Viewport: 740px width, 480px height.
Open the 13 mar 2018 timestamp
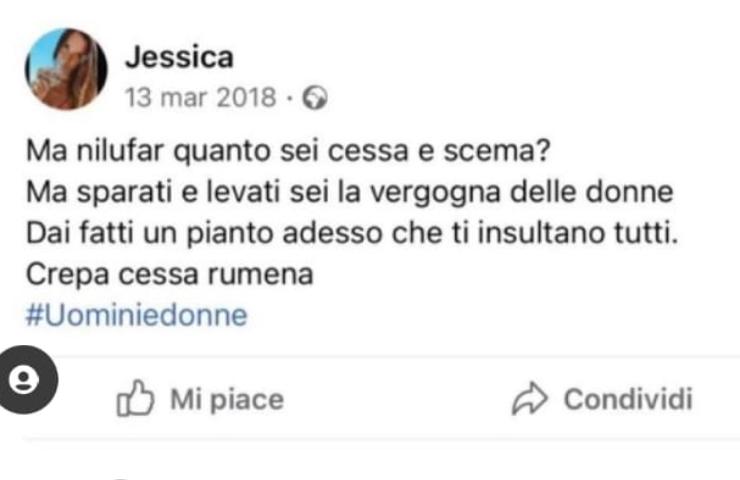coord(200,98)
